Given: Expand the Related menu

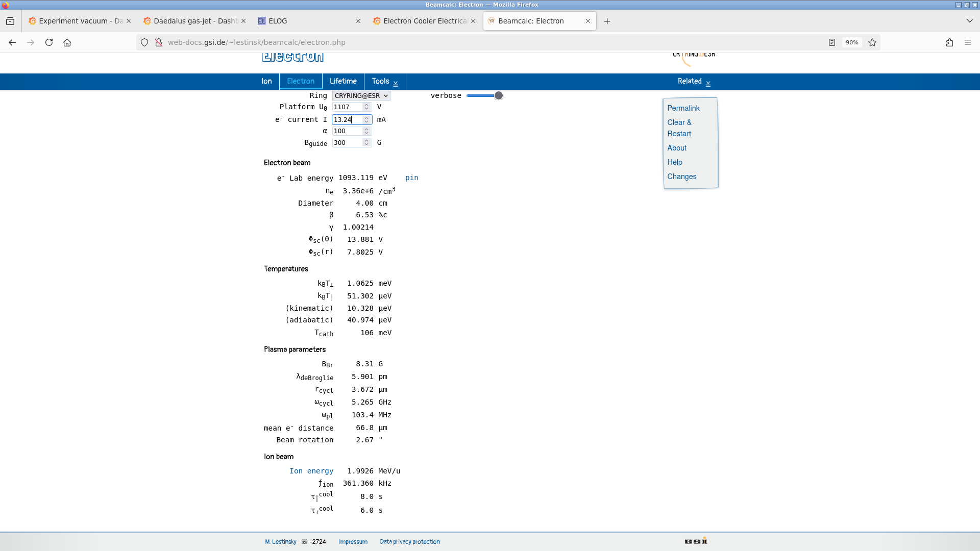Looking at the screenshot, I should click(694, 81).
